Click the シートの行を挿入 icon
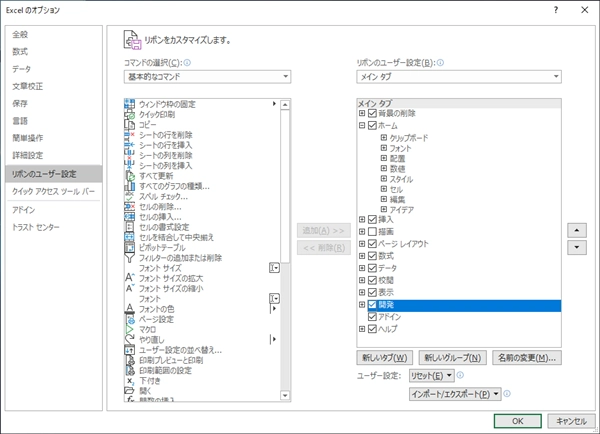 point(129,145)
